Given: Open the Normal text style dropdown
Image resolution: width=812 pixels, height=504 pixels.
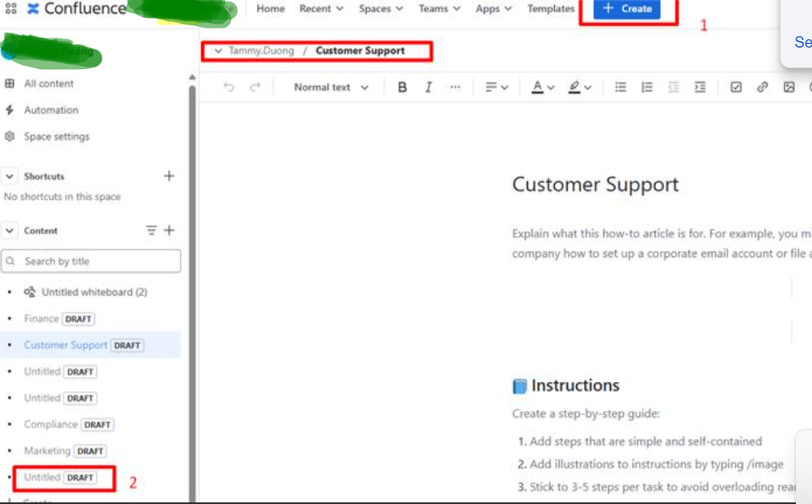Looking at the screenshot, I should click(x=331, y=87).
